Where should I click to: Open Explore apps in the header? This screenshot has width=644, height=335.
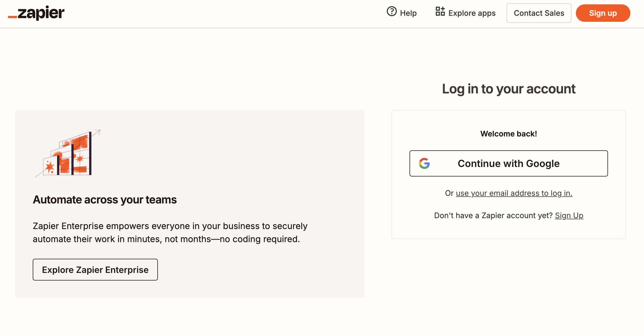(x=465, y=13)
